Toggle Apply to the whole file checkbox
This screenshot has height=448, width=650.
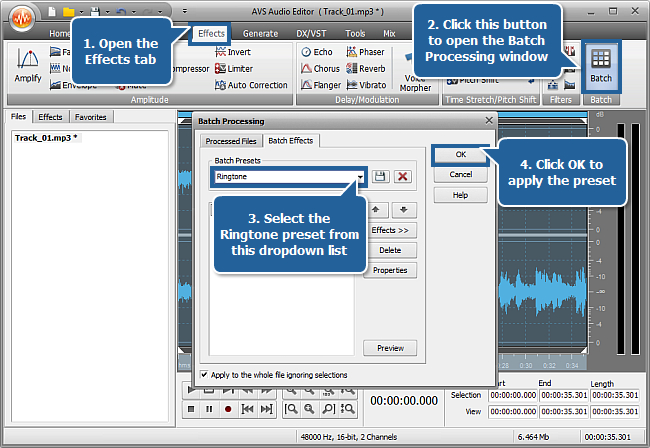point(204,375)
